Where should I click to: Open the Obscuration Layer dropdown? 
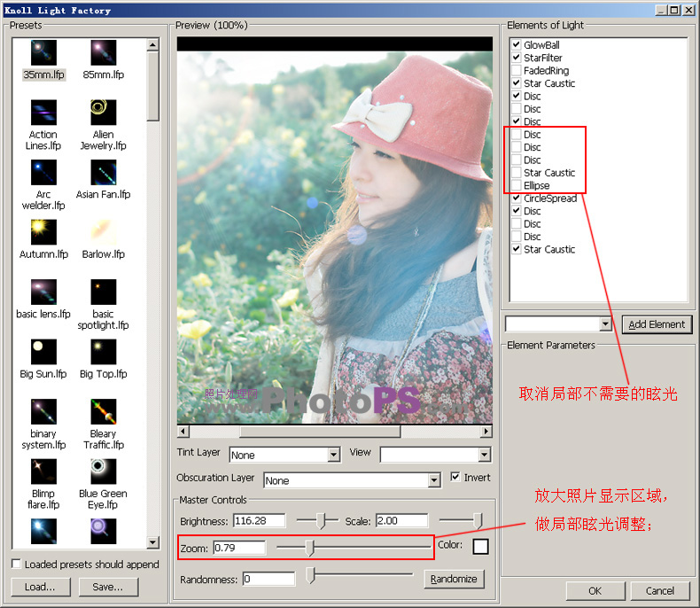click(x=434, y=480)
